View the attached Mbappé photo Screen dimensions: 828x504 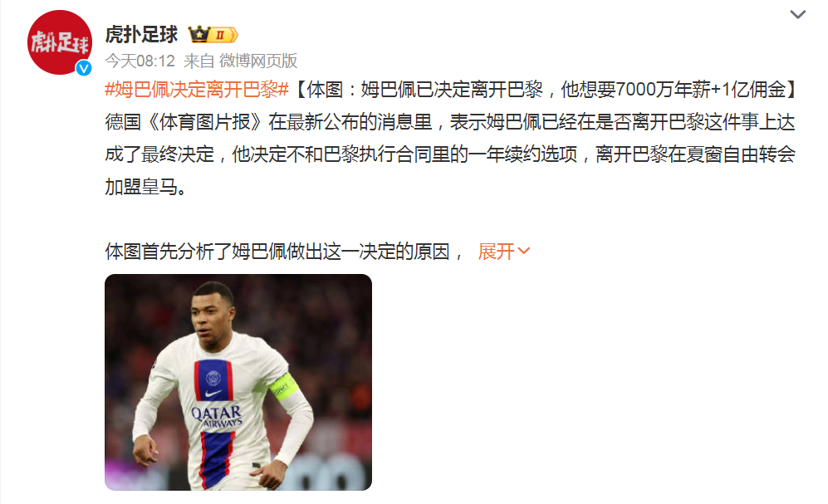tap(238, 382)
